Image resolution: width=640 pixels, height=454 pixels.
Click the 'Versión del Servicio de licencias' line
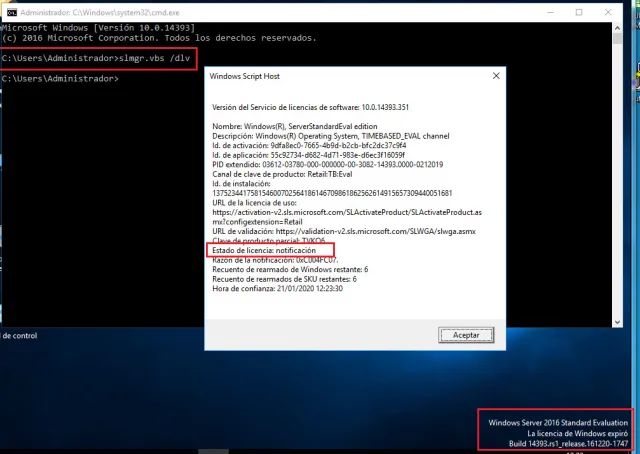pyautogui.click(x=310, y=107)
